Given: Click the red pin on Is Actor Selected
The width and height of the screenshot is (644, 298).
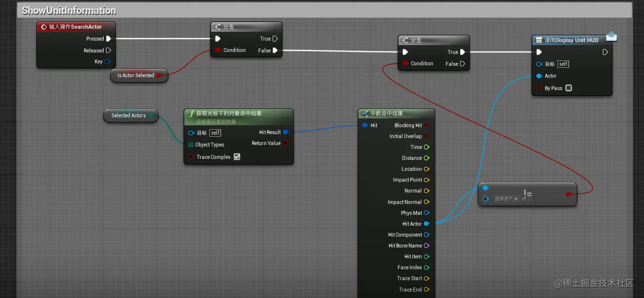Looking at the screenshot, I should 159,75.
